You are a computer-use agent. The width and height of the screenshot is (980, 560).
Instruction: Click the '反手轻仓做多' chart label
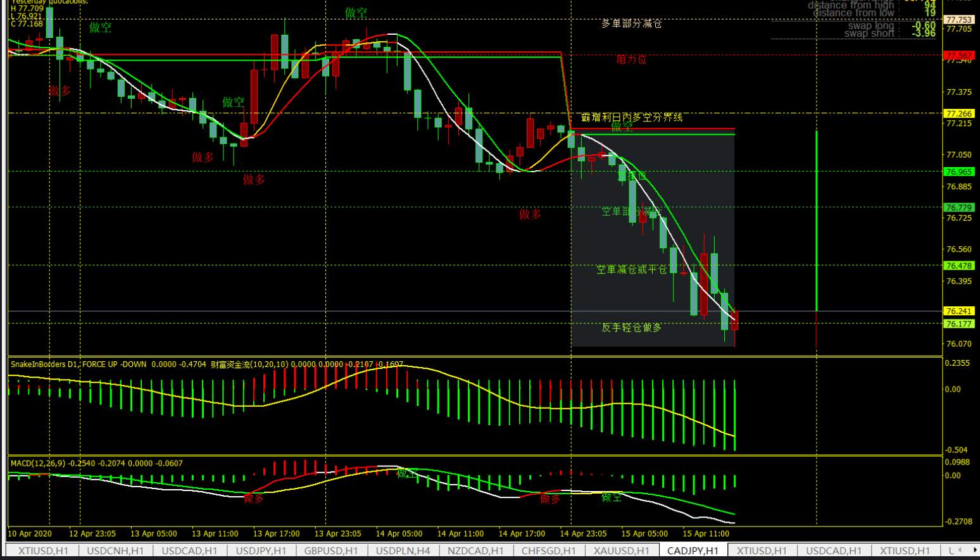[x=632, y=327]
